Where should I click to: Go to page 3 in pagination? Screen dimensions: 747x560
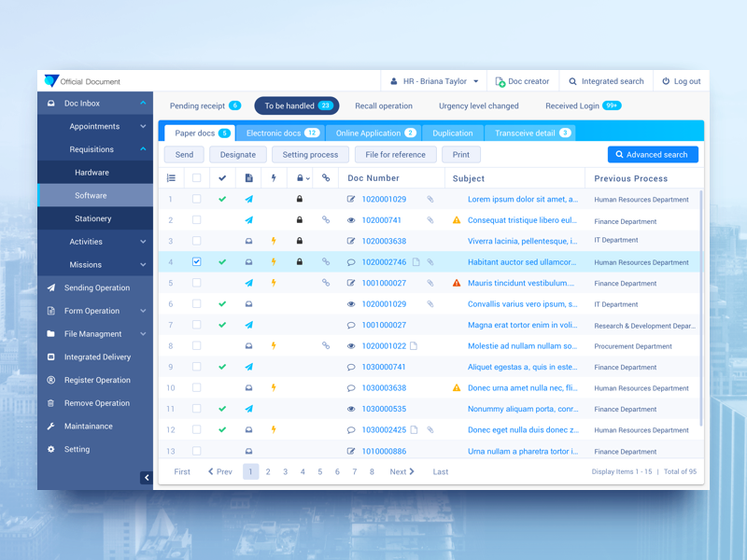pyautogui.click(x=286, y=472)
